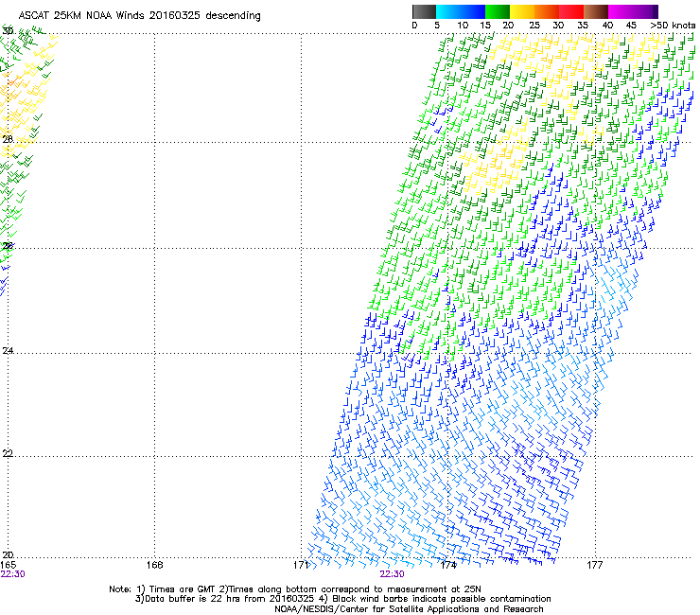This screenshot has width=700, height=615.
Task: Pick the magenta 40-45 knots legend segment
Action: point(621,11)
